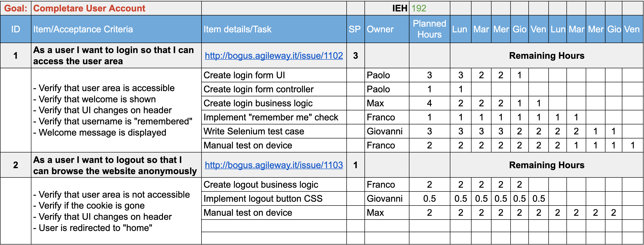
Task: Click planned hours value 4 for login business logic
Action: [429, 103]
